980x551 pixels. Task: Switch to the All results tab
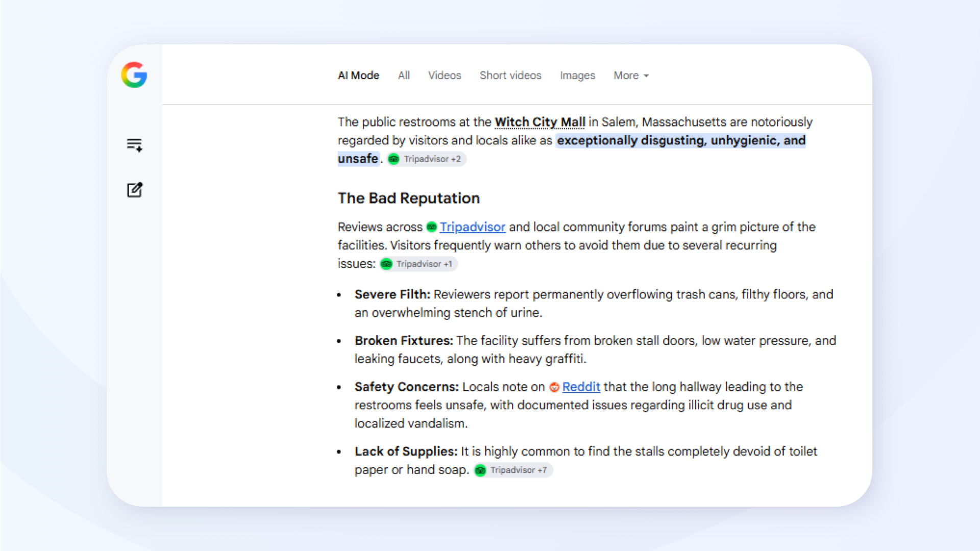point(404,76)
